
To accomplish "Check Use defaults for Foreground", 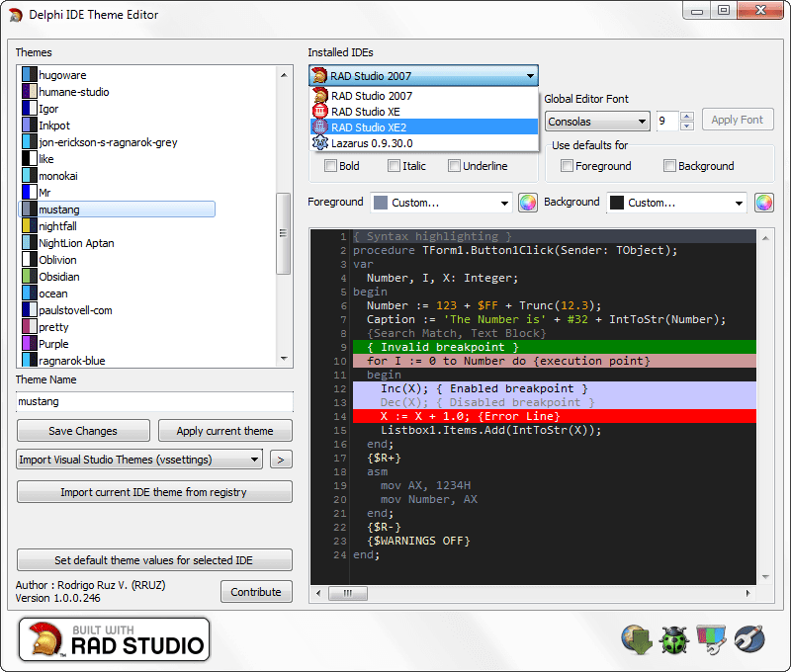I will pyautogui.click(x=568, y=166).
